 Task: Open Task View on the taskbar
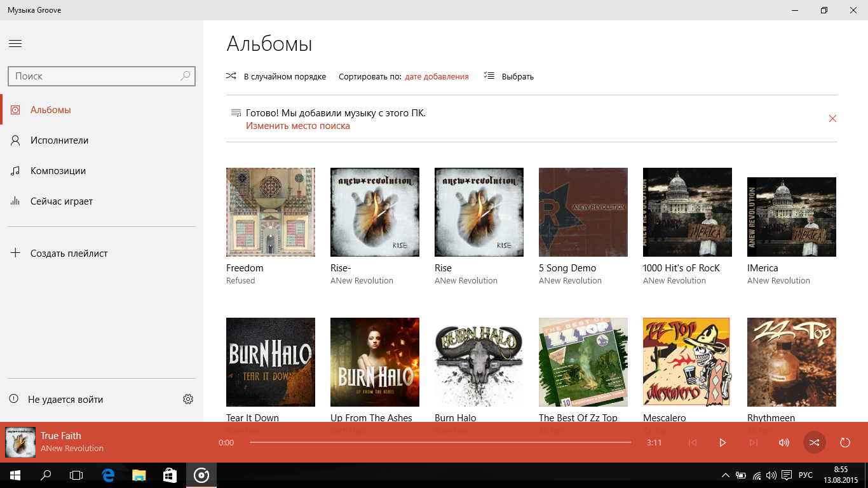pos(76,475)
